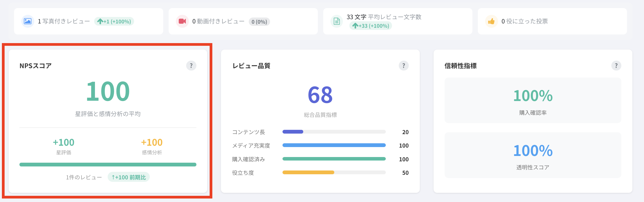
Task: Click the 0 (0%) video review badge
Action: pyautogui.click(x=259, y=22)
